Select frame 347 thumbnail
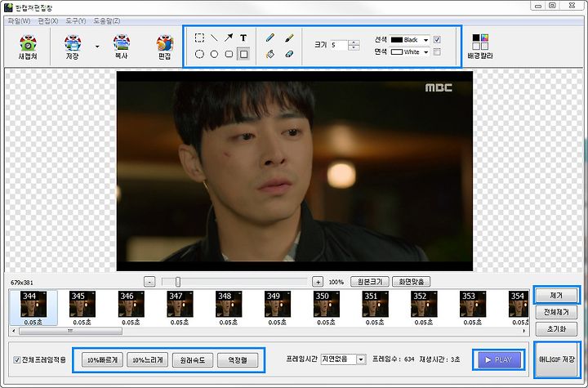This screenshot has width=588, height=388. click(180, 308)
